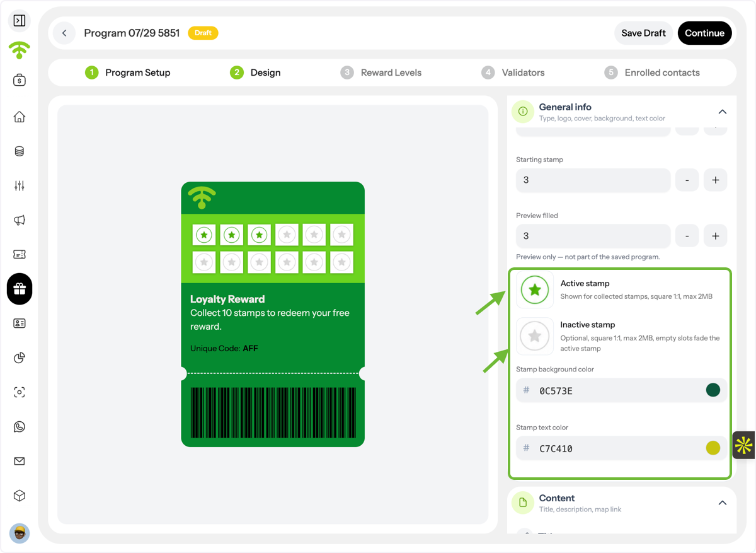
Task: Open the dark green background color swatch
Action: pos(713,390)
